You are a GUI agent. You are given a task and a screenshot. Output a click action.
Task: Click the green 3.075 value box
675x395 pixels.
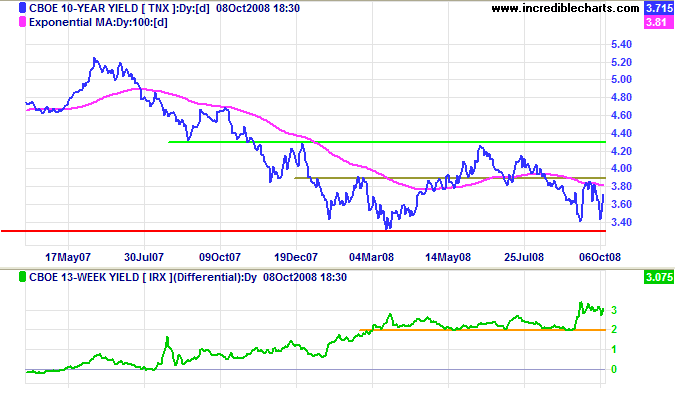pyautogui.click(x=659, y=277)
